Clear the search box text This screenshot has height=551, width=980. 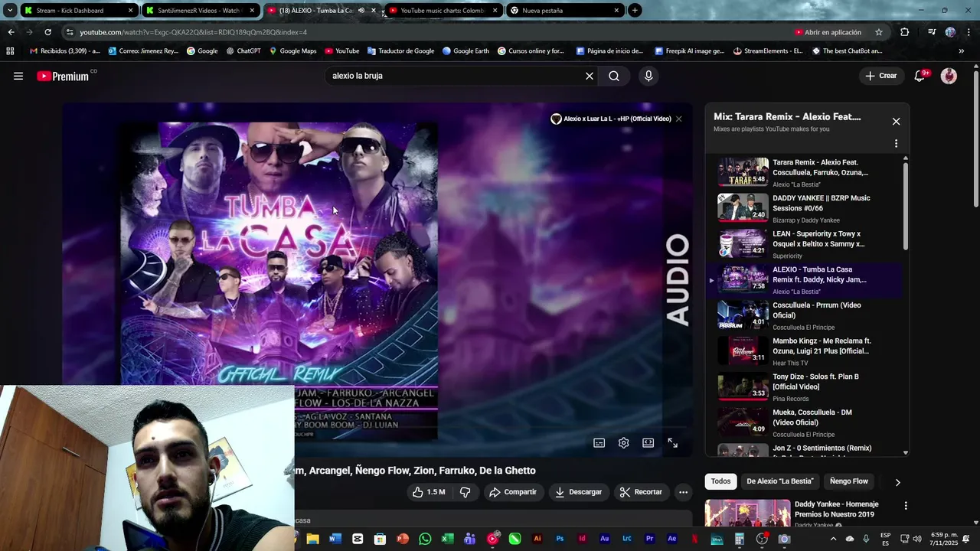tap(590, 76)
